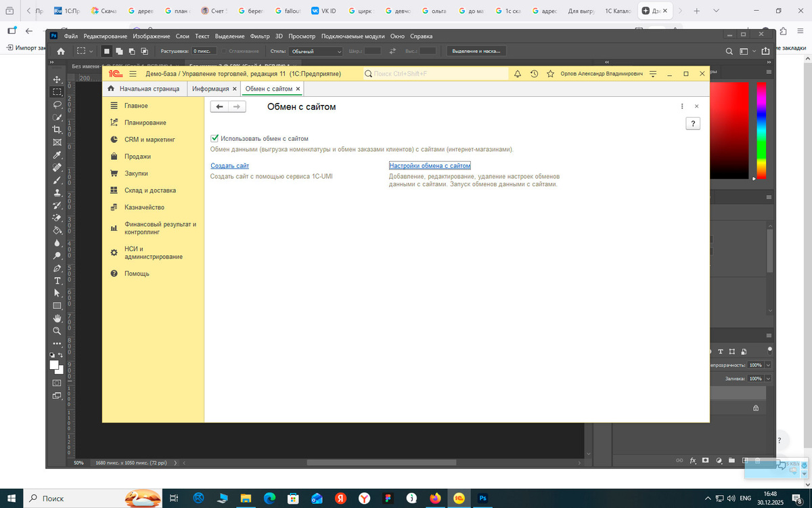Select the Move tool in Photoshop
The image size is (812, 508).
(57, 80)
